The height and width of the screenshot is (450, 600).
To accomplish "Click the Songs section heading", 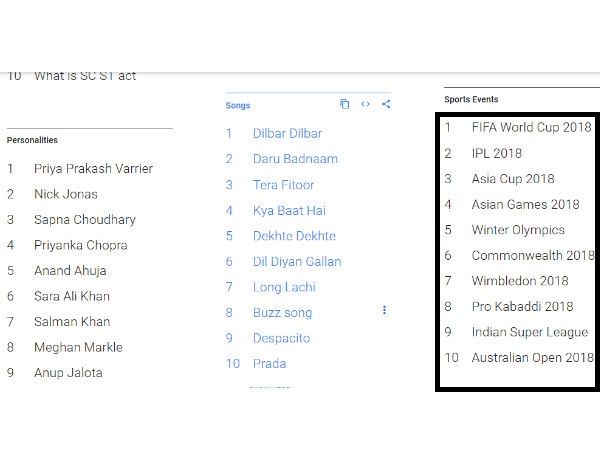I will [238, 105].
